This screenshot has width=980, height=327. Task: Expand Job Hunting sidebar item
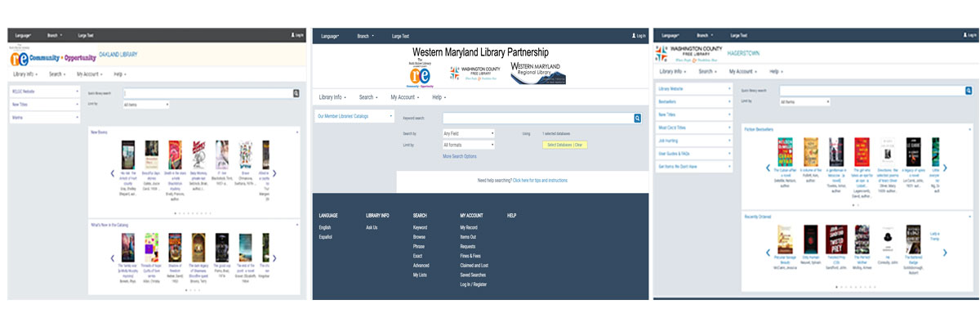pos(694,140)
